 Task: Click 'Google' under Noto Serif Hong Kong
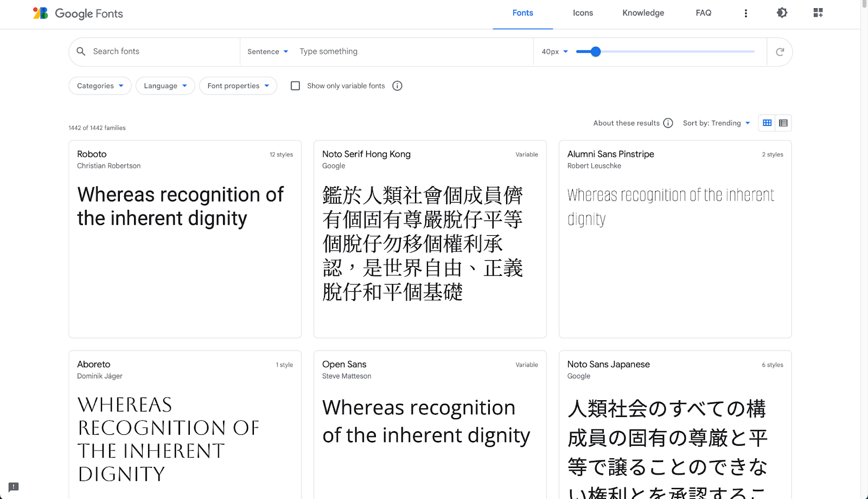334,166
